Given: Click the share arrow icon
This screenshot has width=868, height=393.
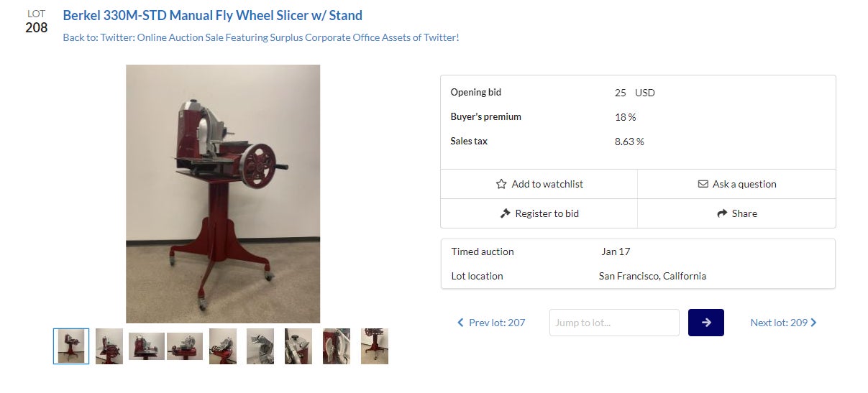Looking at the screenshot, I should [722, 213].
